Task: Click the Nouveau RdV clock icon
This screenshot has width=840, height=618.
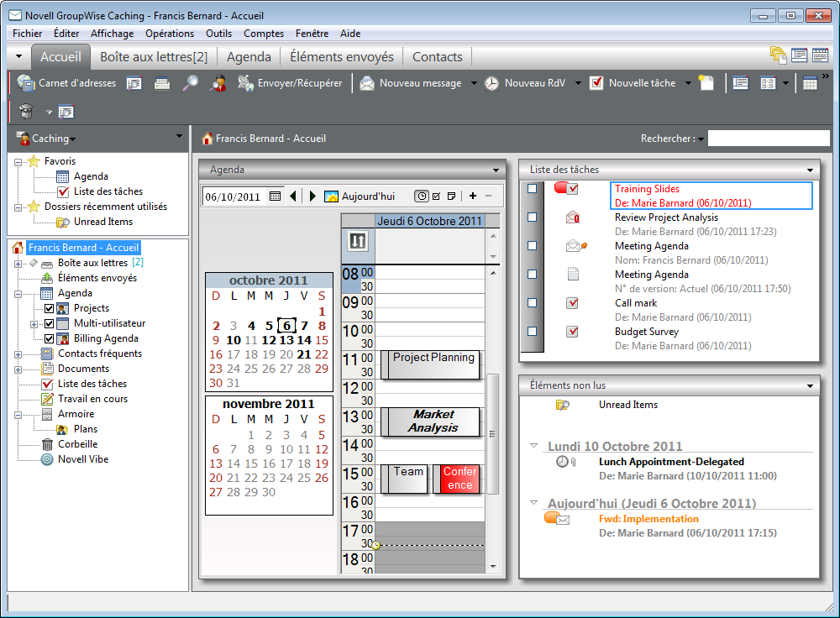Action: tap(491, 83)
